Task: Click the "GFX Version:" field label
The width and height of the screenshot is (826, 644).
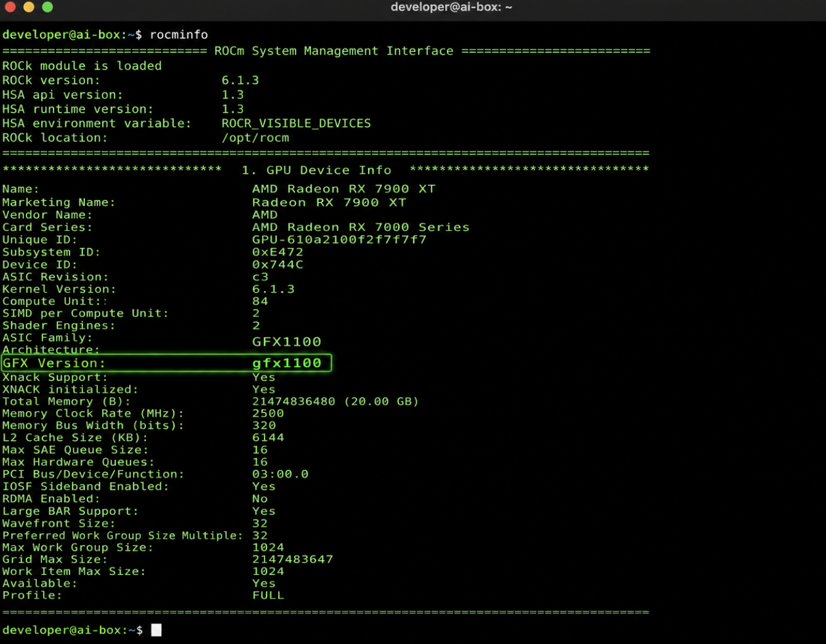Action: tap(54, 363)
